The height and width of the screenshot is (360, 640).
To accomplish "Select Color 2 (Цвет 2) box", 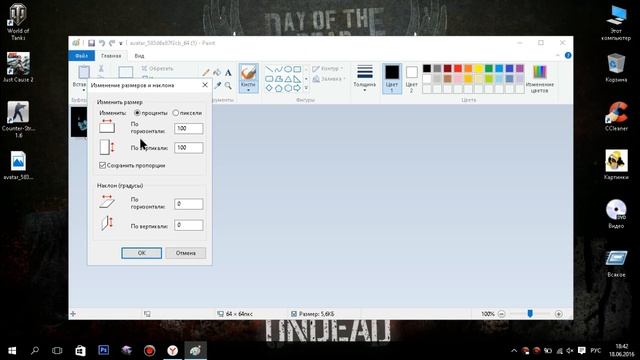I will (411, 78).
